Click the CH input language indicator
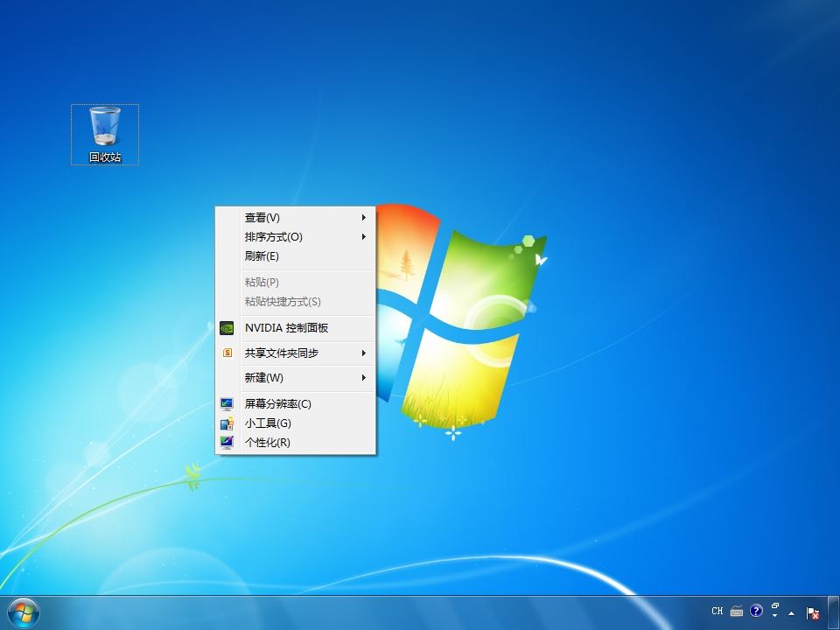The height and width of the screenshot is (630, 840). (x=717, y=611)
